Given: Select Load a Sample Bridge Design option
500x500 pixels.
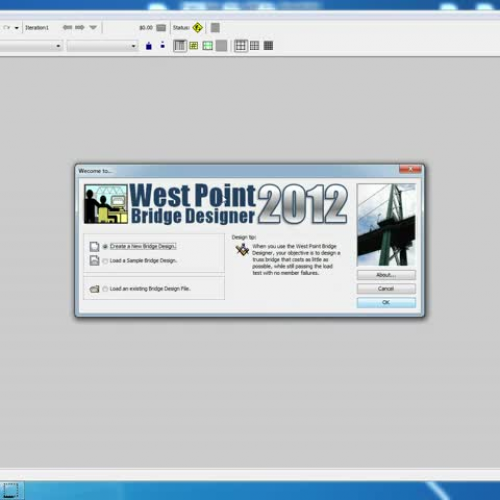Looking at the screenshot, I should 140,261.
